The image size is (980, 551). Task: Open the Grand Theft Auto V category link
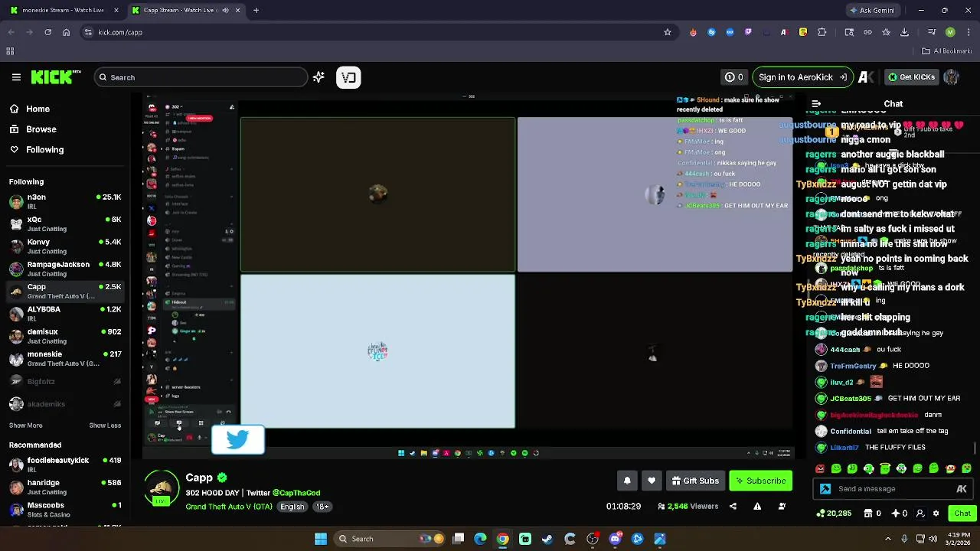[x=229, y=507]
